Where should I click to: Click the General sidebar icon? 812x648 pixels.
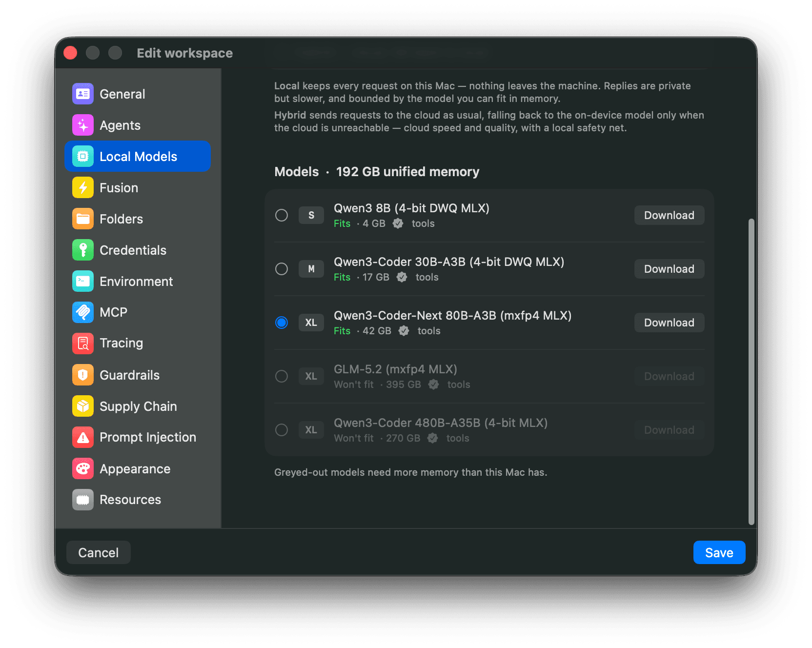pyautogui.click(x=83, y=94)
